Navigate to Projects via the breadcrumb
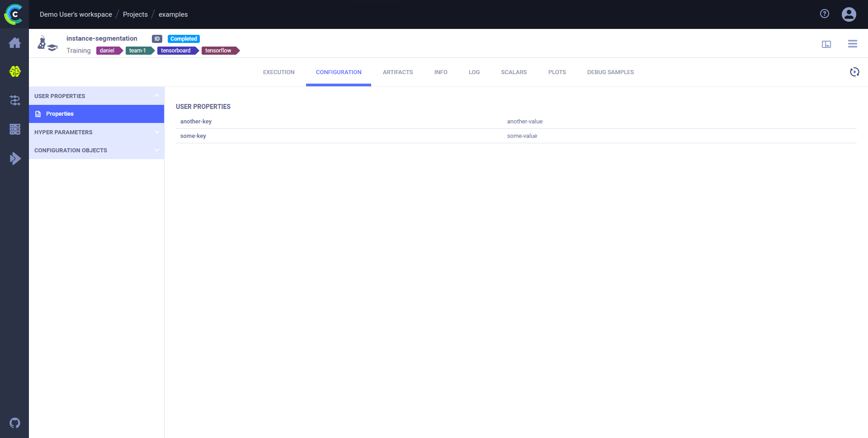Screen dimensions: 868x438 pos(135,14)
